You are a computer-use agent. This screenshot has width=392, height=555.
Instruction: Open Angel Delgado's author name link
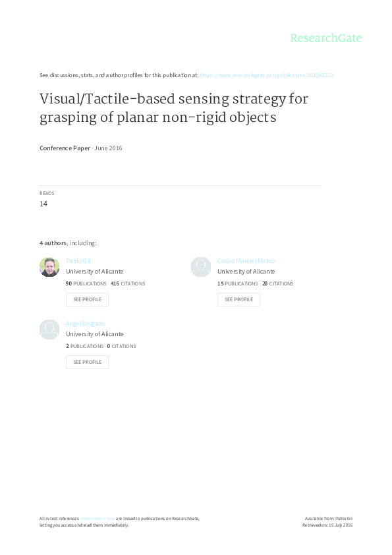point(86,324)
